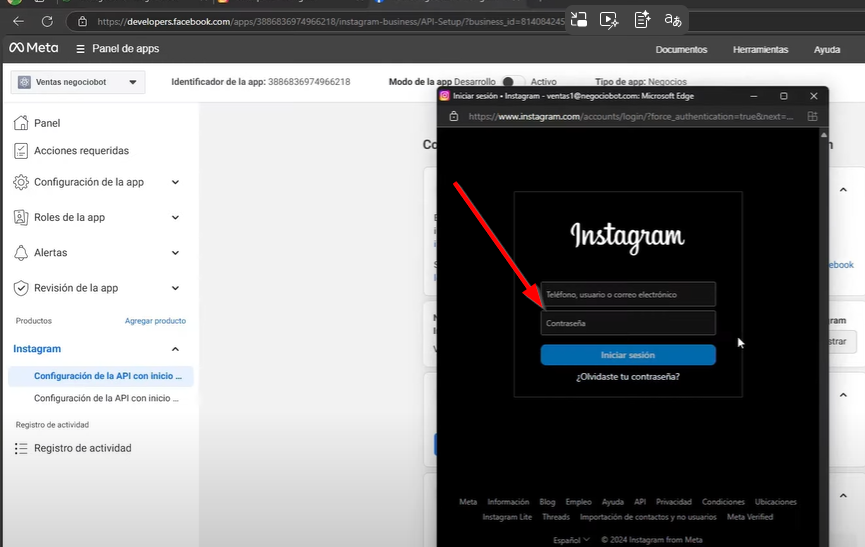Click the Instagram wordmark logo in popup

point(627,237)
